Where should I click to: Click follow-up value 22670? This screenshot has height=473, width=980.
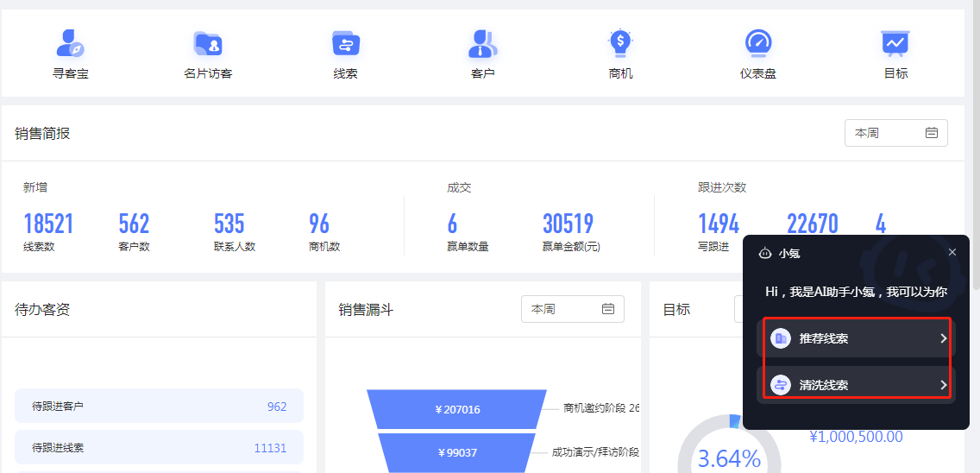(812, 224)
